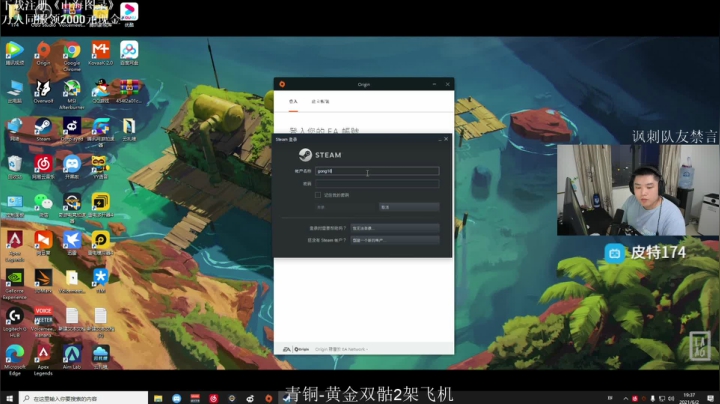This screenshot has height=404, width=720.
Task: Minimize the Origin window
Action: click(434, 84)
